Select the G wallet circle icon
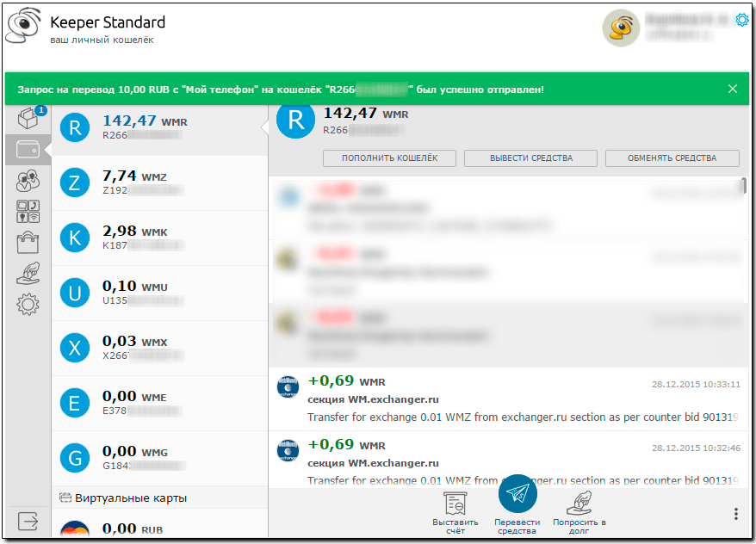 click(x=75, y=458)
